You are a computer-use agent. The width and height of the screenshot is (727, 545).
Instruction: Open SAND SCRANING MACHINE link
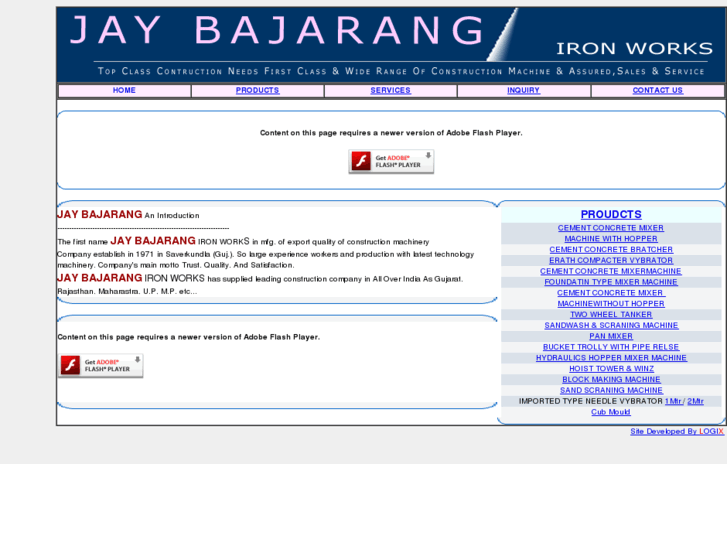pyautogui.click(x=611, y=391)
